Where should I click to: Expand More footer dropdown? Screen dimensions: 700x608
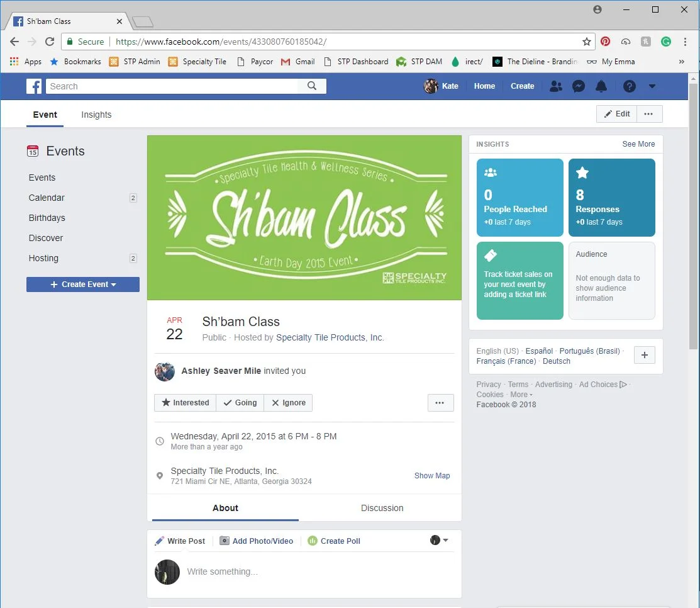(x=521, y=395)
